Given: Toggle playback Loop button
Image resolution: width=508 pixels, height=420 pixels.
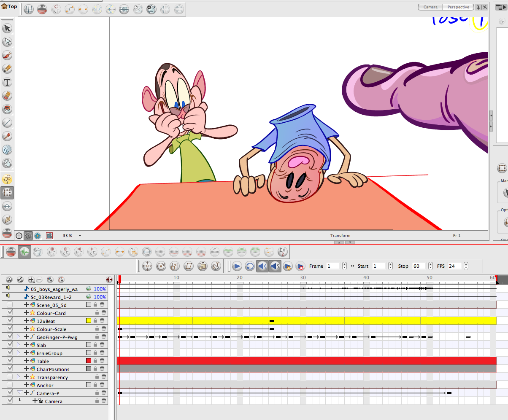Looking at the screenshot, I should point(250,266).
